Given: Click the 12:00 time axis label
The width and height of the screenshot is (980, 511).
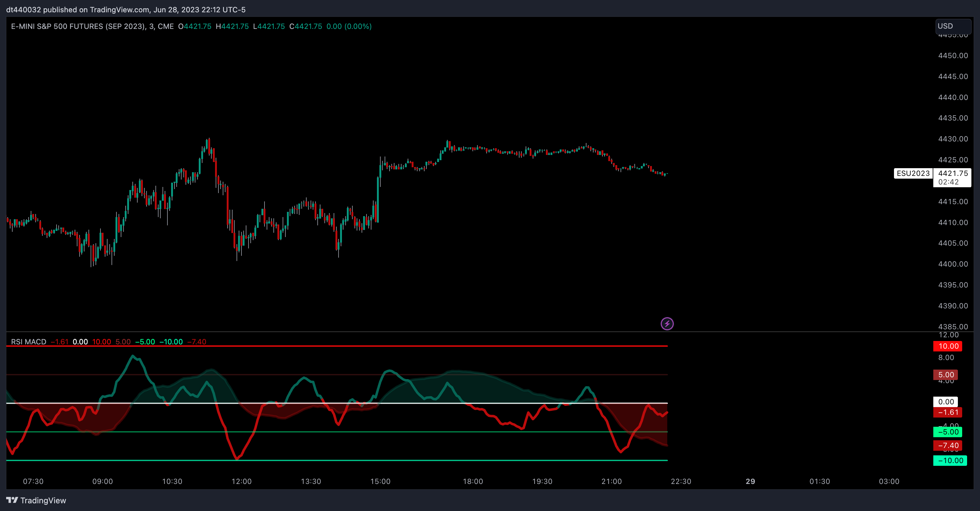Looking at the screenshot, I should tap(241, 481).
